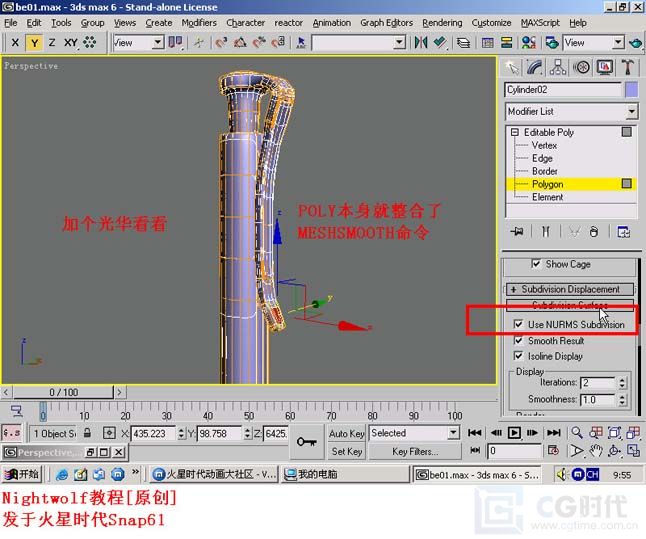Go to the end frame button
This screenshot has height=539, width=646.
pos(554,433)
